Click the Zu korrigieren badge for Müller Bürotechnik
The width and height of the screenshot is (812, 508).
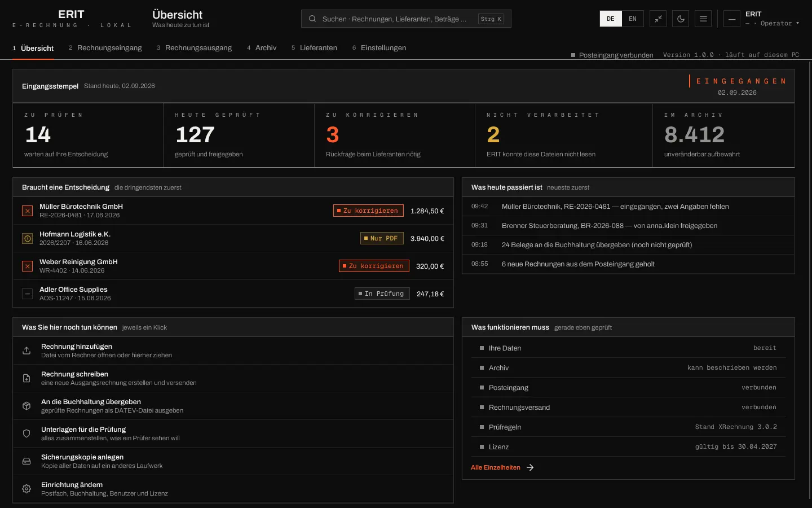[x=368, y=211]
